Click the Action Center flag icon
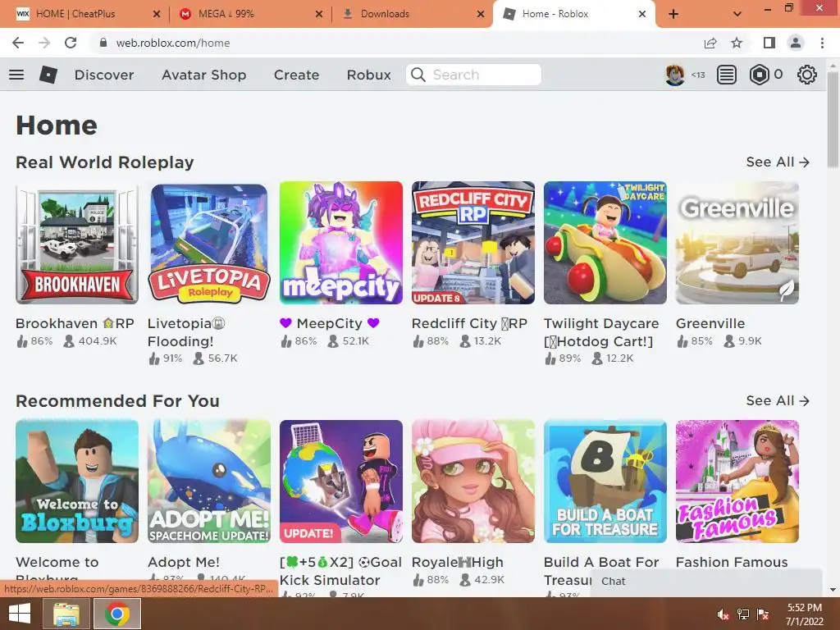This screenshot has width=840, height=630. (763, 614)
